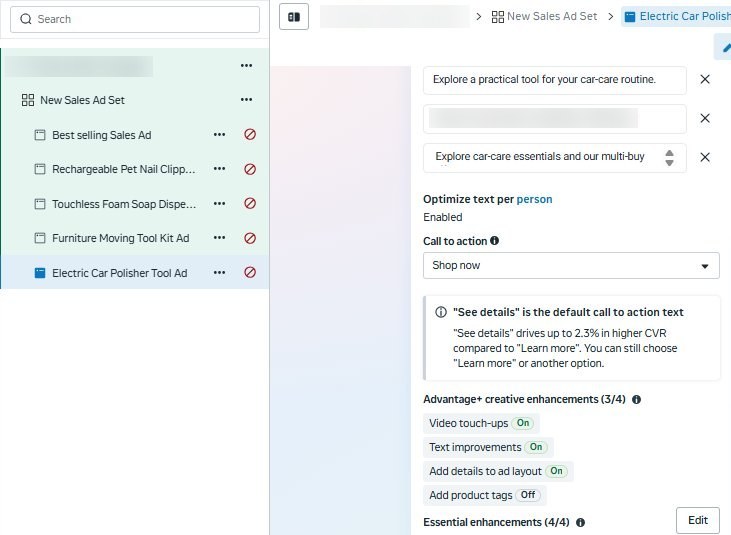This screenshot has height=535, width=731.
Task: Click Advantage+ creative enhancements info icon
Action: 636,399
